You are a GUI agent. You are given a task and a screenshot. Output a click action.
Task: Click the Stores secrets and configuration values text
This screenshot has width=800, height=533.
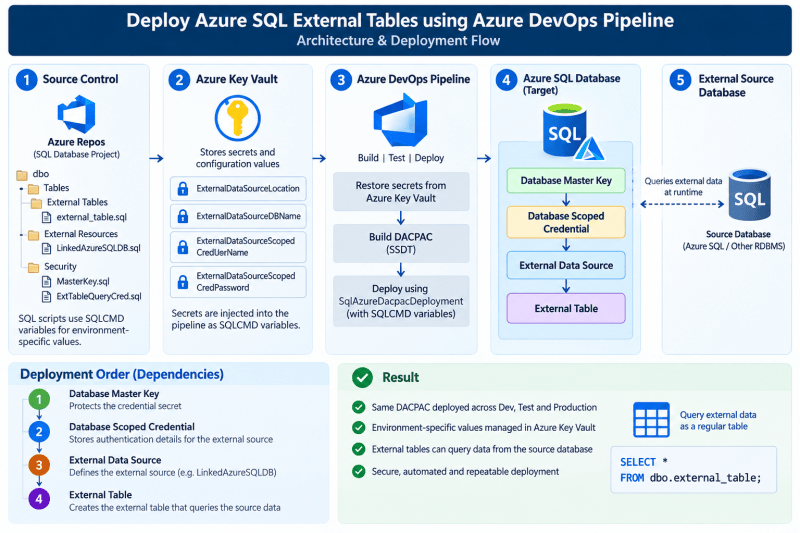click(x=238, y=158)
